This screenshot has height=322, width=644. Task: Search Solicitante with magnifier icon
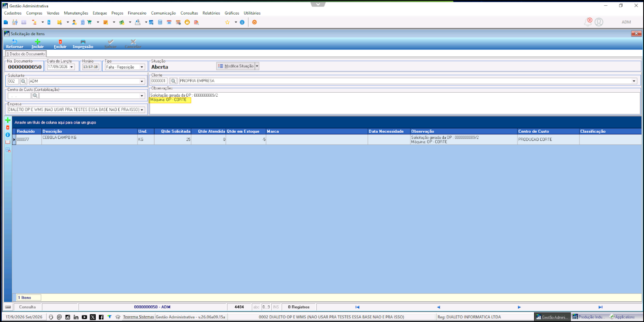24,81
